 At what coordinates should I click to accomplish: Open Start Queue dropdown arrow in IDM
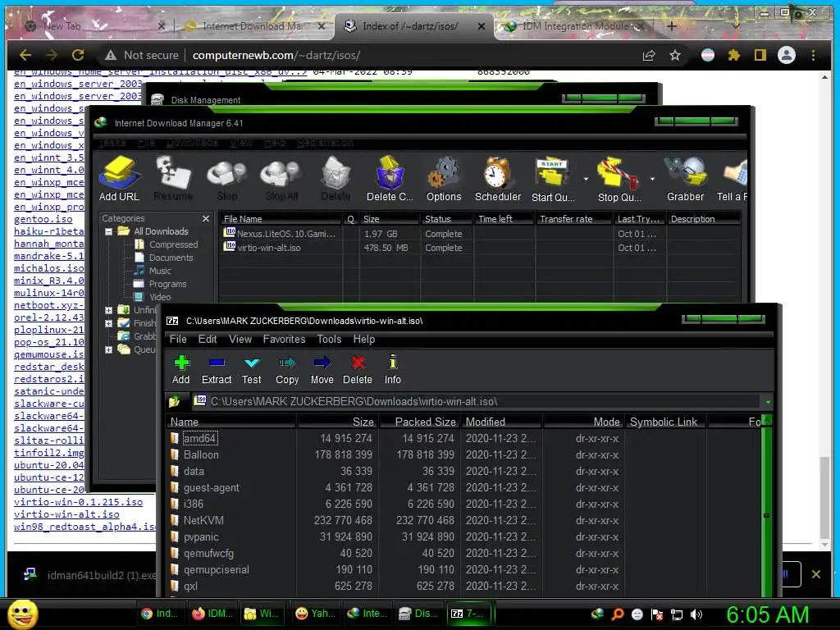pos(586,180)
